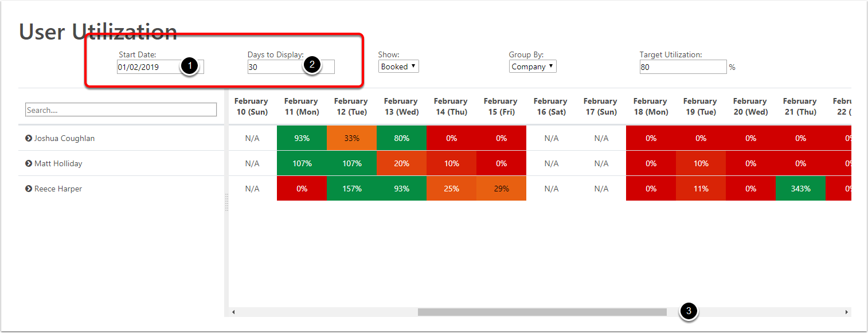This screenshot has height=333, width=868.
Task: Expand Joshua Coughlan row arrow icon
Action: click(x=29, y=138)
